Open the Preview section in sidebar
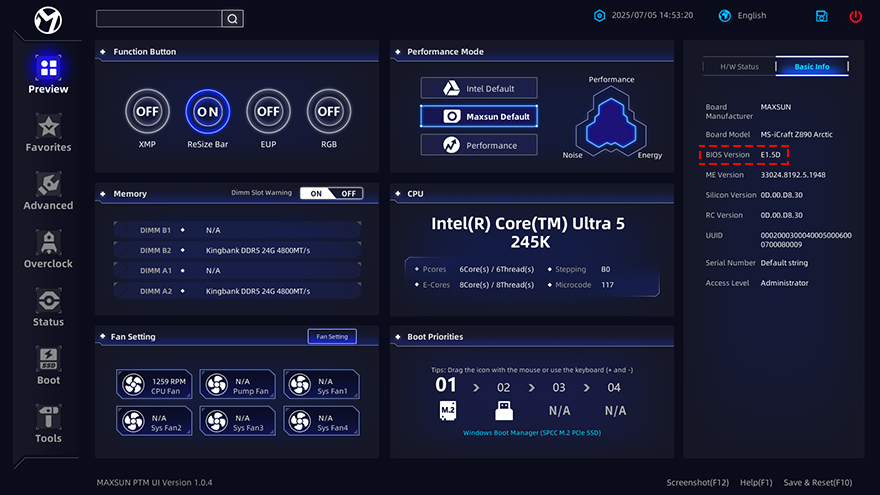The image size is (880, 495). click(x=48, y=74)
